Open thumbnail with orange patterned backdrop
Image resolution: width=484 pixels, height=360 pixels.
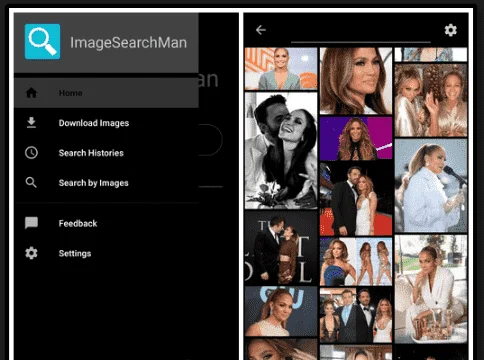point(281,69)
